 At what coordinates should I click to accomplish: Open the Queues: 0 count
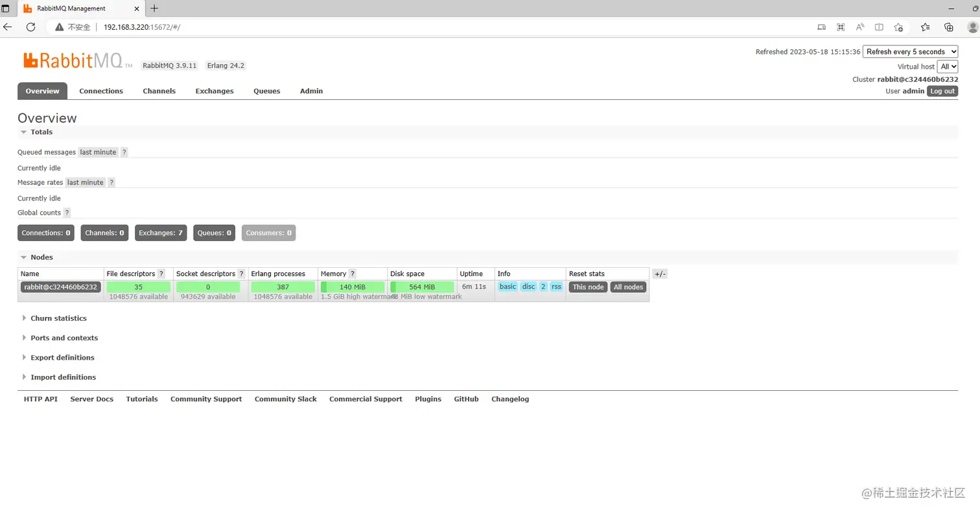(215, 233)
